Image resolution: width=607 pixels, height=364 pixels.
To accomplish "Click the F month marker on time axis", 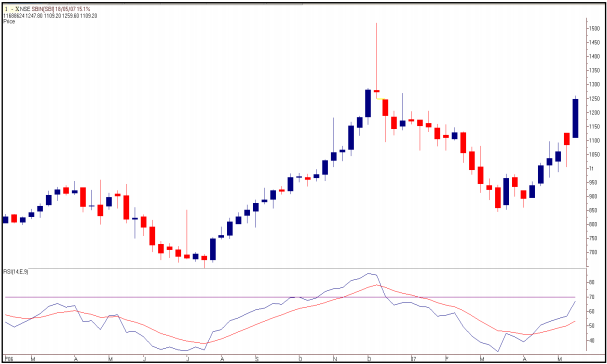I will click(447, 359).
